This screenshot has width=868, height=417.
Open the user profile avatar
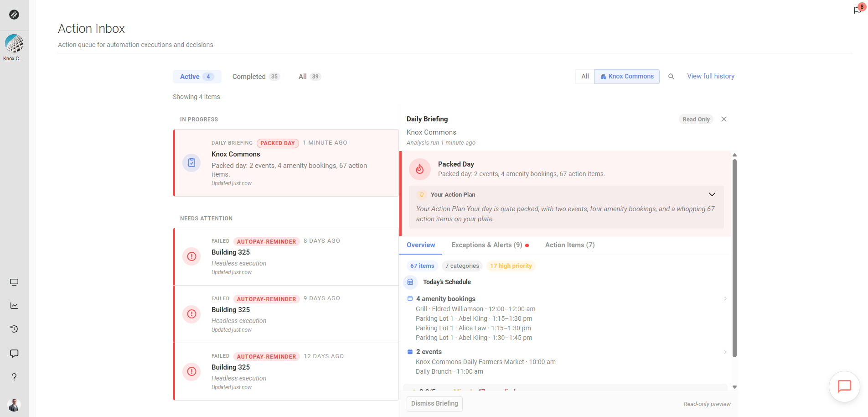pyautogui.click(x=14, y=405)
